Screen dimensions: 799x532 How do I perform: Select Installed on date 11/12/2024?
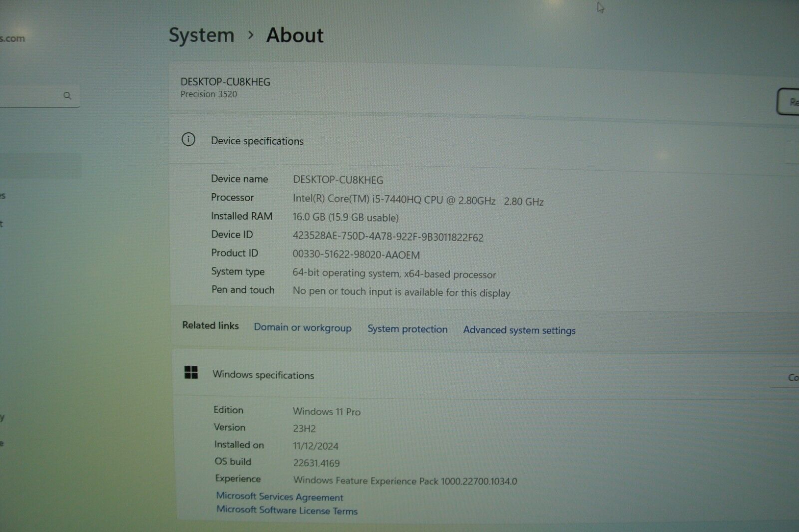[x=316, y=446]
